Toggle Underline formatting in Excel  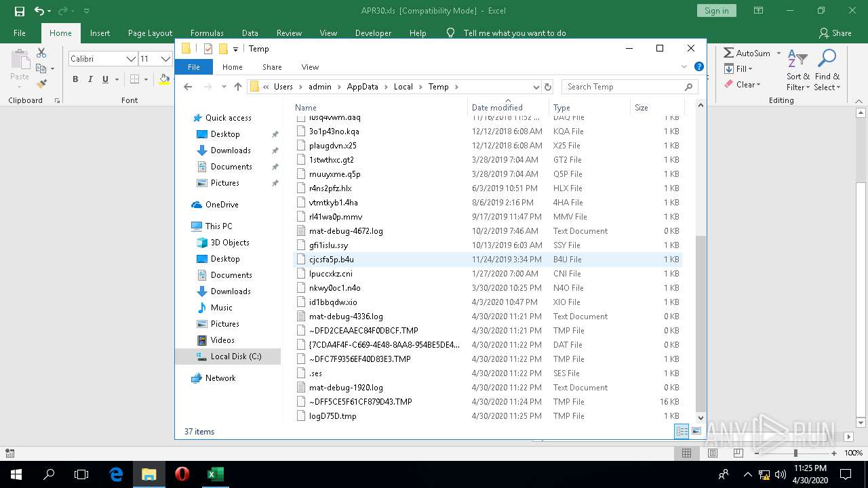pos(105,79)
